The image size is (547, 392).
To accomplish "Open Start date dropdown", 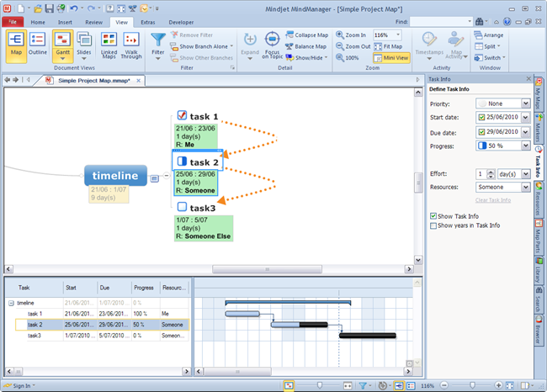I will coord(525,118).
